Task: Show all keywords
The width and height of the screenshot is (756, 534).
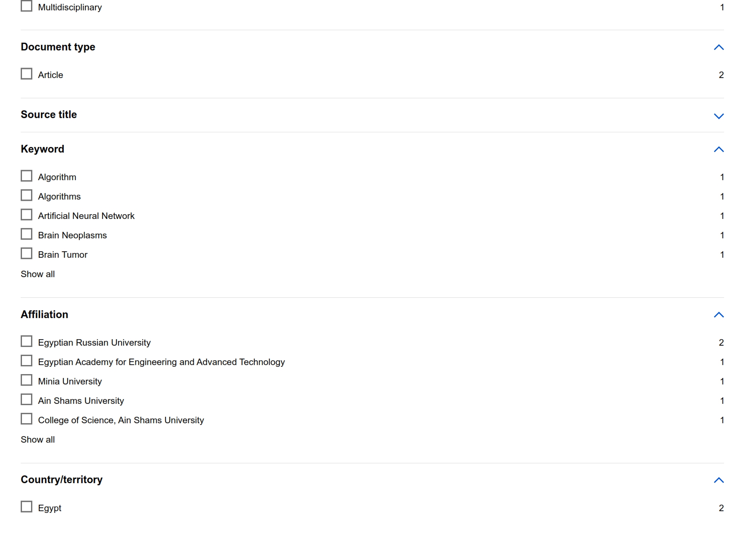Action: [x=38, y=274]
